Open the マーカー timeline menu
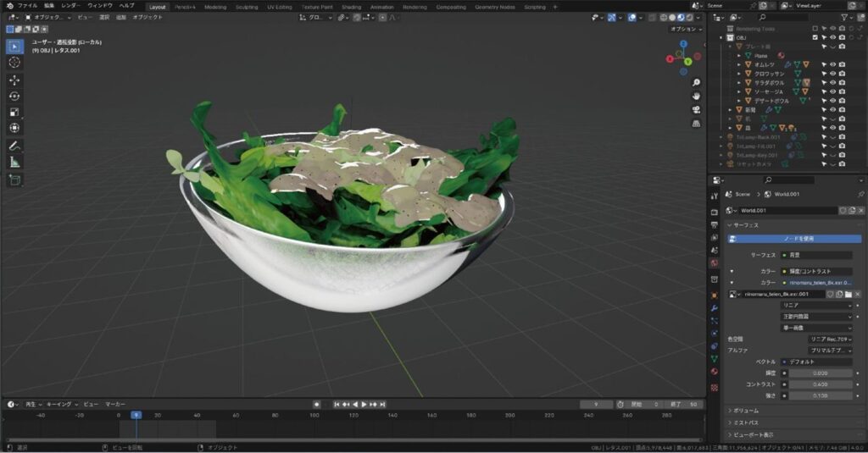868x453 pixels. click(115, 405)
